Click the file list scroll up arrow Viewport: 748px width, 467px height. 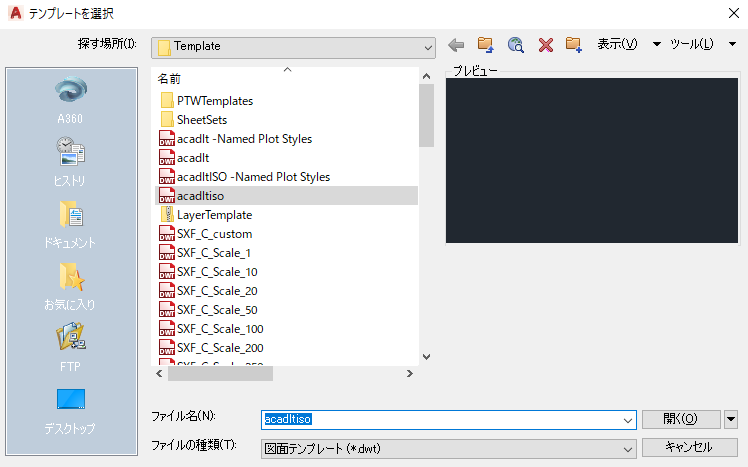[426, 76]
